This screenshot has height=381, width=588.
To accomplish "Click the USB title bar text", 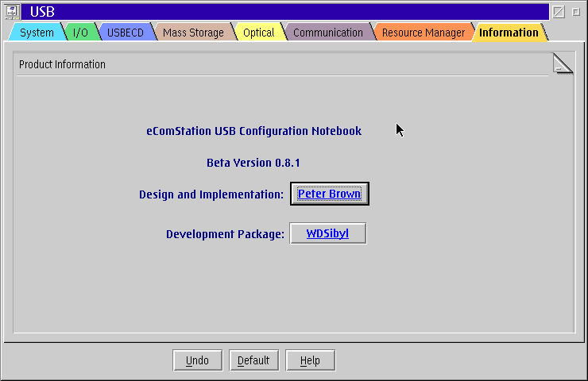I will [42, 12].
